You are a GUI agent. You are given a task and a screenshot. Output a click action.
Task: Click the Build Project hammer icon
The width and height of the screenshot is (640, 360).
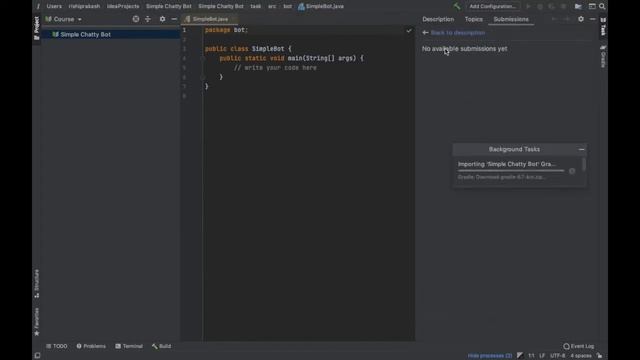point(456,6)
